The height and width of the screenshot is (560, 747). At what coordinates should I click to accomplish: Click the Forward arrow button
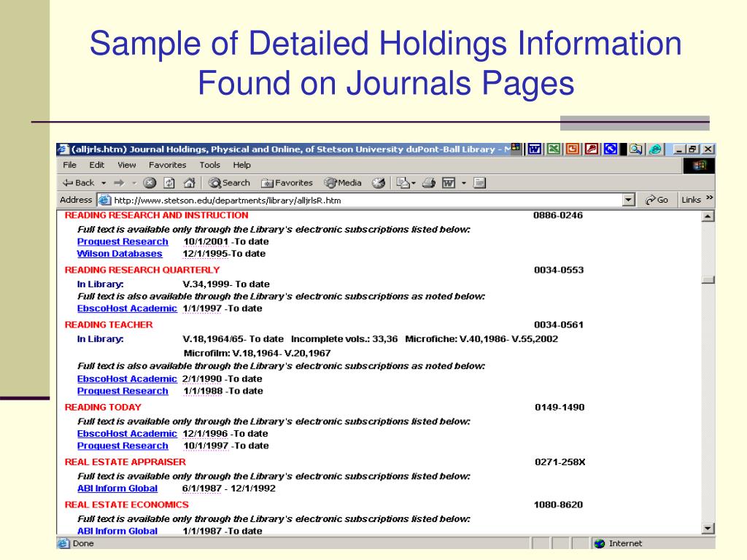(x=119, y=183)
